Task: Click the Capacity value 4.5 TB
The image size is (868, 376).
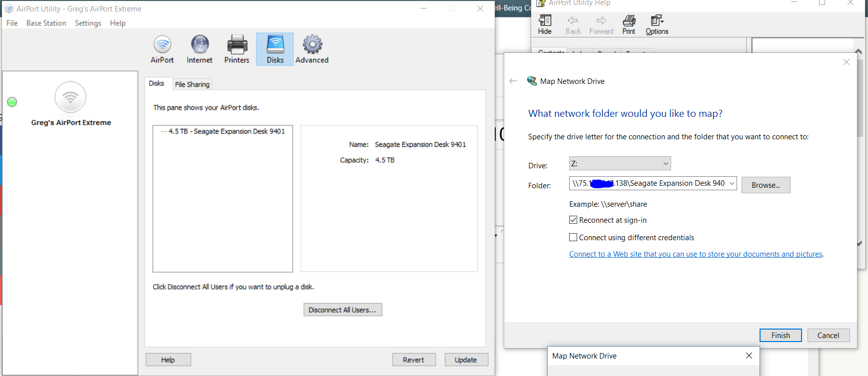Action: 385,160
